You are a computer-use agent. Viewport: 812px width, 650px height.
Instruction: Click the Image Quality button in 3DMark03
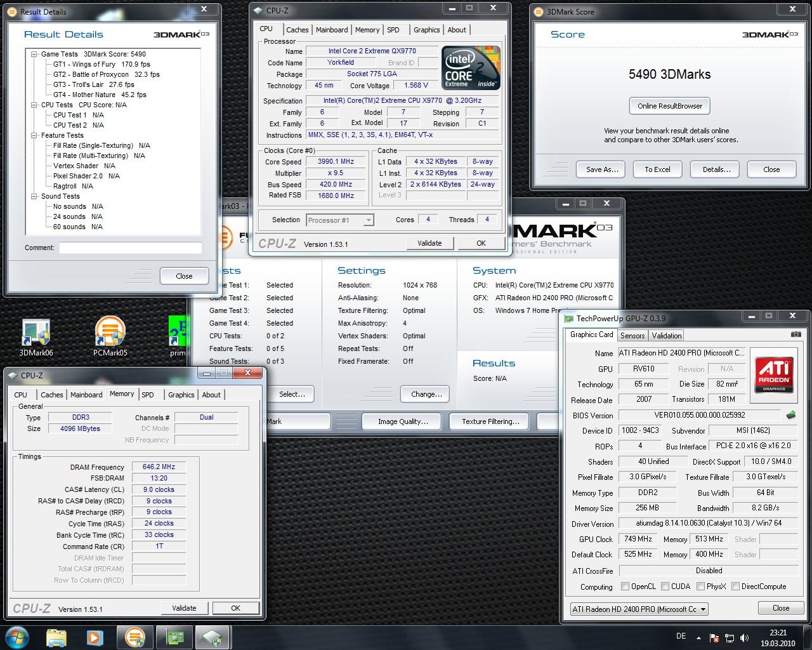403,421
